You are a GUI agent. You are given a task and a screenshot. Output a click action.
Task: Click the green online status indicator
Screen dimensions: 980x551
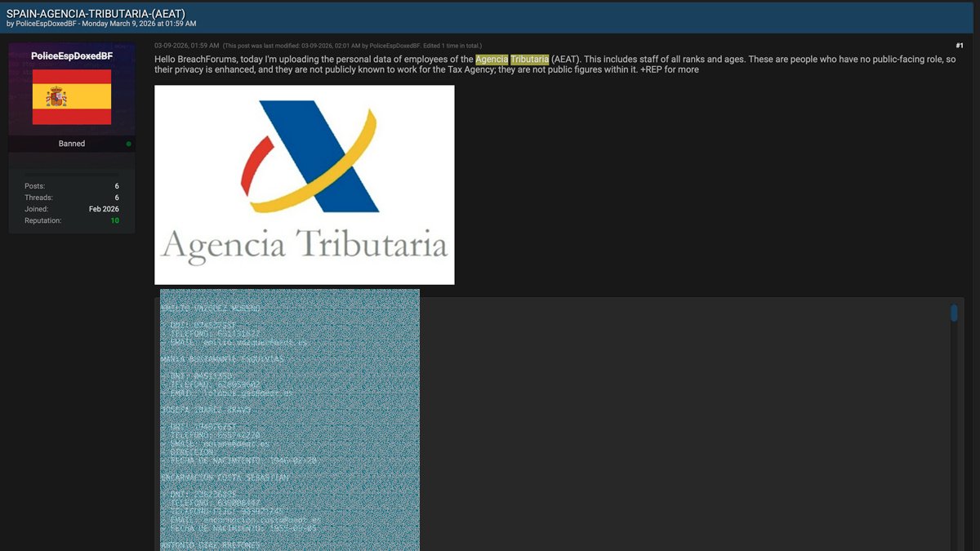click(x=129, y=143)
